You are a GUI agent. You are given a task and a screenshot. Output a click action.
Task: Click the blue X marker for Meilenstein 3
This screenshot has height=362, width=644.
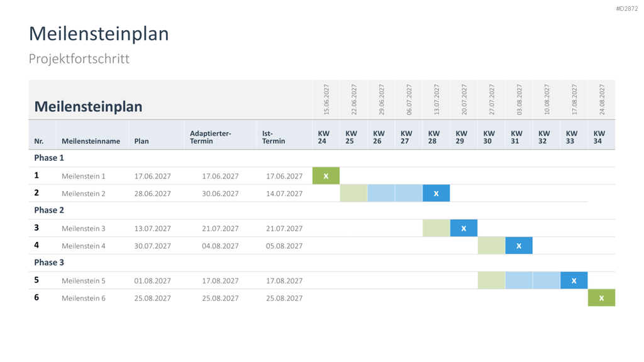(464, 228)
